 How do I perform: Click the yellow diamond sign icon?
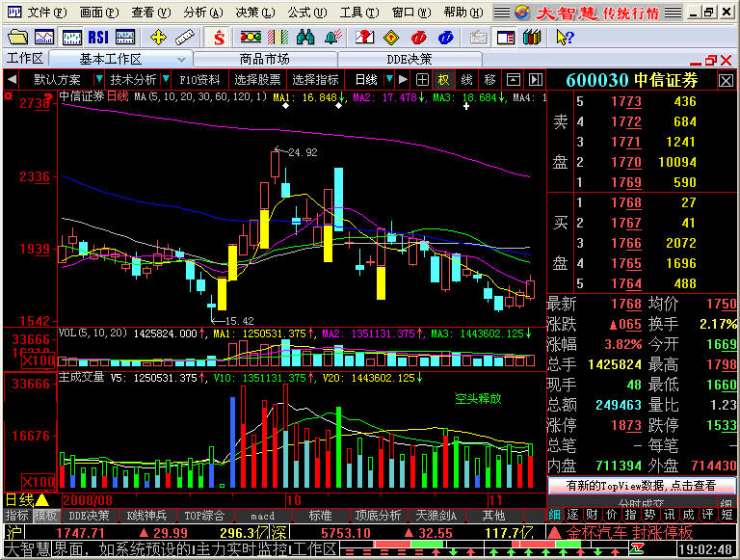[391, 38]
